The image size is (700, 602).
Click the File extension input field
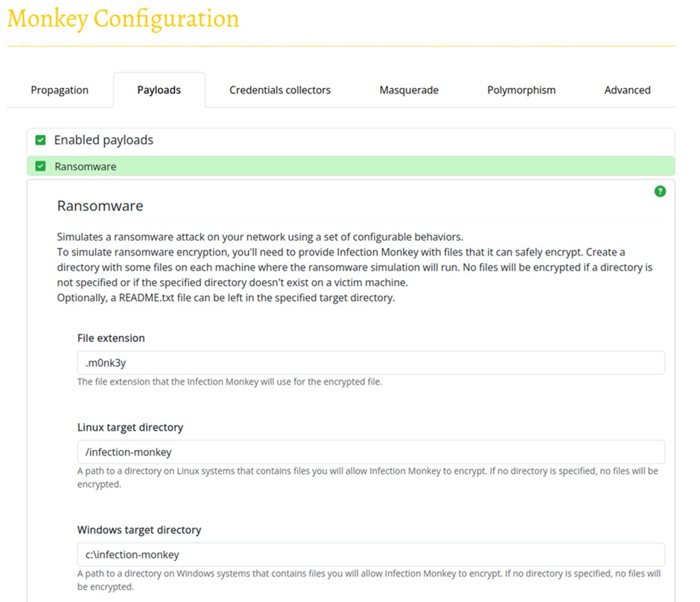click(x=371, y=363)
